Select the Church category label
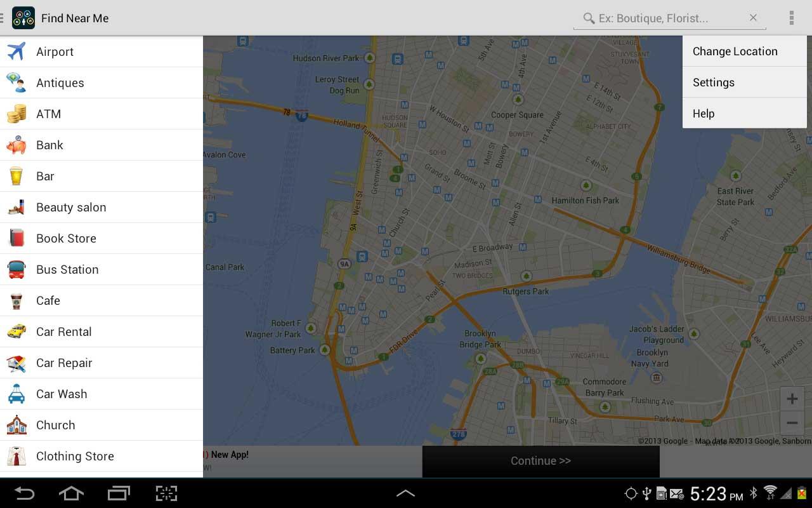 56,425
